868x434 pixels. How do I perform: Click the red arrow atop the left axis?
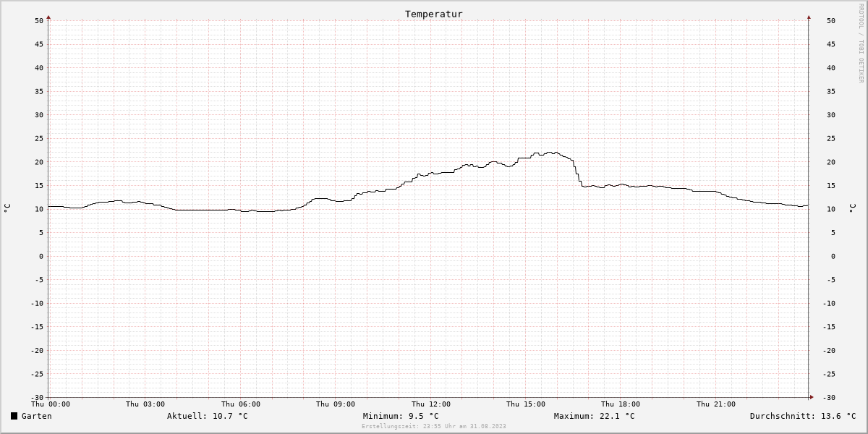[48, 16]
